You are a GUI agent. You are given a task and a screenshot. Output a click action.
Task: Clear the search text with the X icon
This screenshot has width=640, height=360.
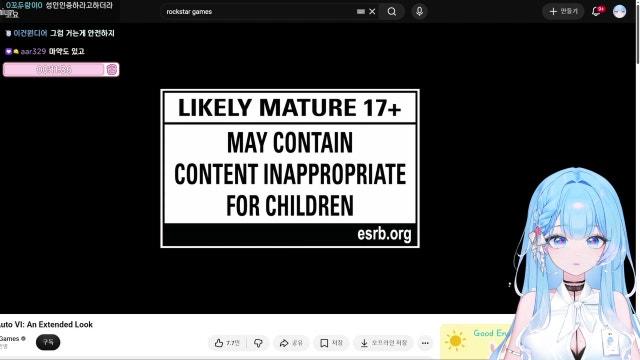coord(372,11)
